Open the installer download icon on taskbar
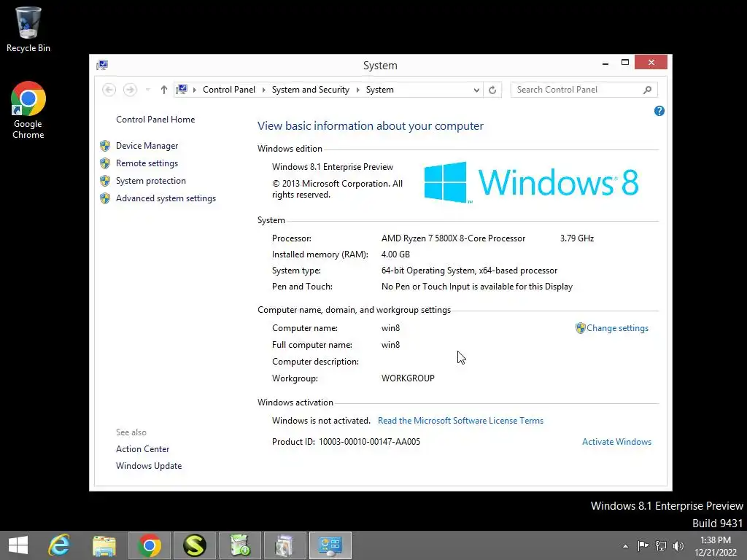 239,545
